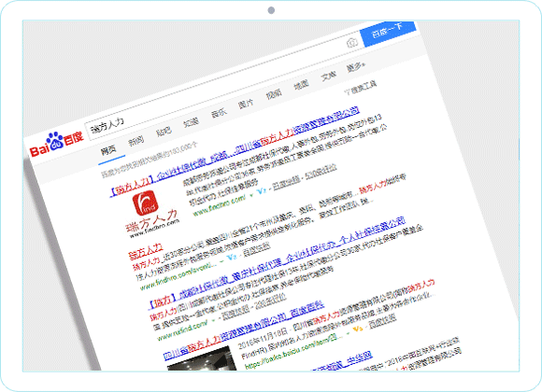Viewport: 542px width, 392px height.
Task: Click the blue V3 badge after findhro.com/event
Action: pyautogui.click(x=232, y=257)
